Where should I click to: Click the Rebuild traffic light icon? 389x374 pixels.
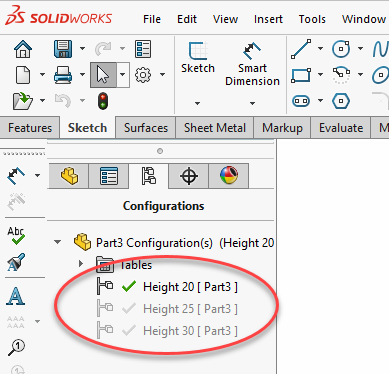click(103, 101)
